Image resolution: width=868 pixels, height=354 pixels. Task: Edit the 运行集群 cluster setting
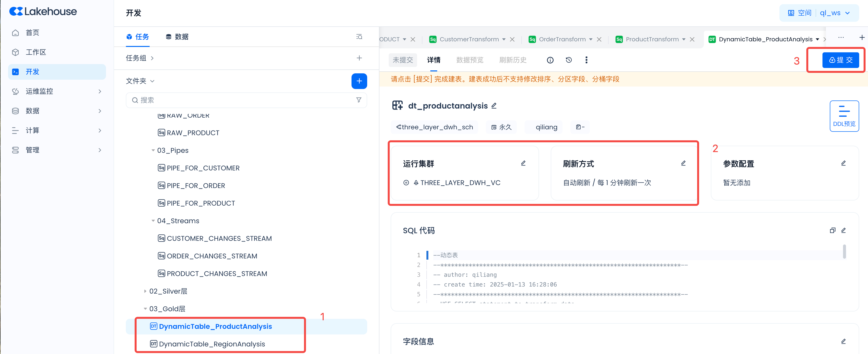[x=523, y=163]
